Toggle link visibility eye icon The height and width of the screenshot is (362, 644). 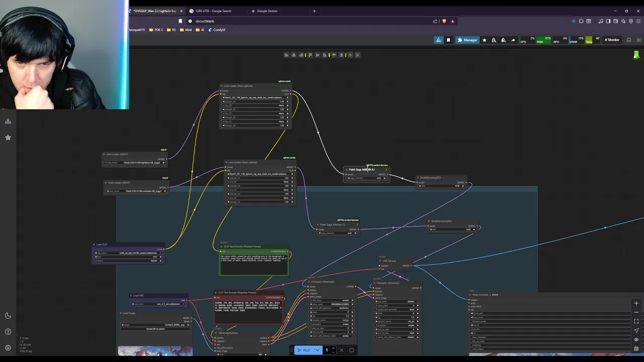click(x=636, y=339)
